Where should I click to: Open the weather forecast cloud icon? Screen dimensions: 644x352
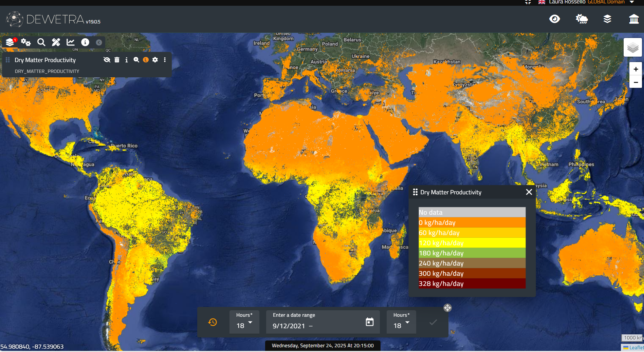582,19
